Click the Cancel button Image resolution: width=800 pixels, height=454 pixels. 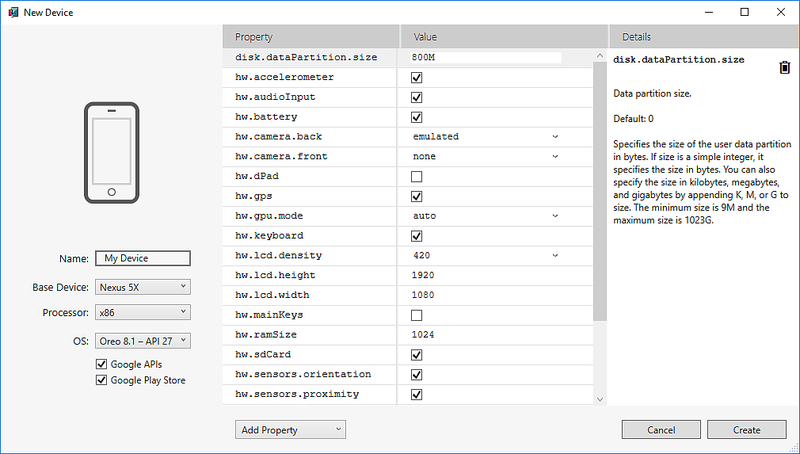point(661,430)
